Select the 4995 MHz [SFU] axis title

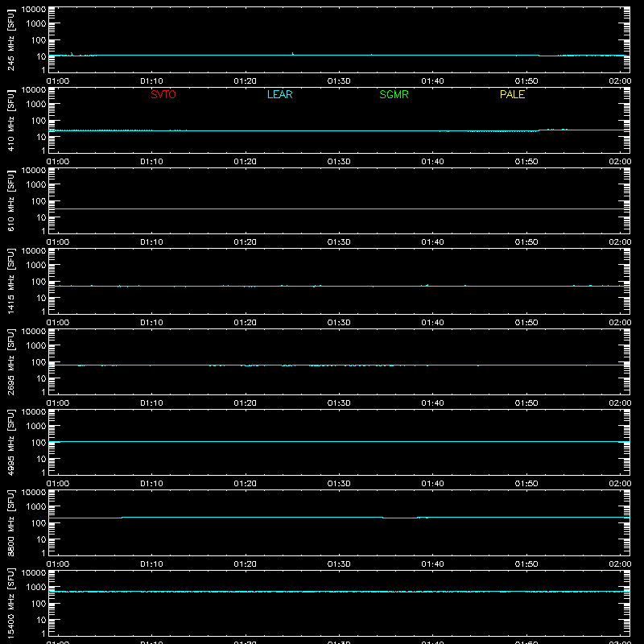tap(11, 443)
